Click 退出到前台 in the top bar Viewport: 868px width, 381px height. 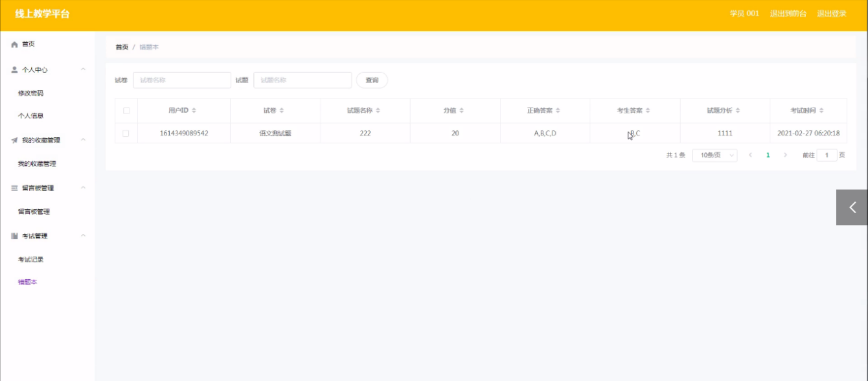[788, 14]
